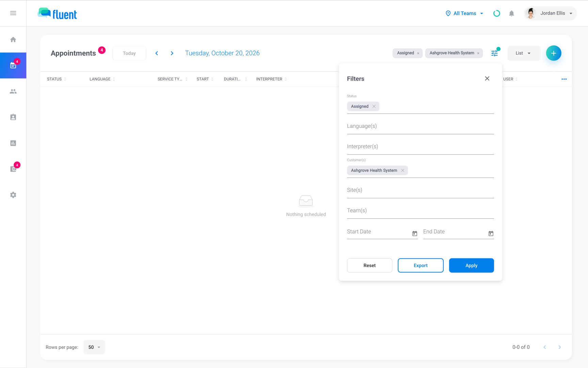
Task: Open the filter sliders icon
Action: pos(494,53)
